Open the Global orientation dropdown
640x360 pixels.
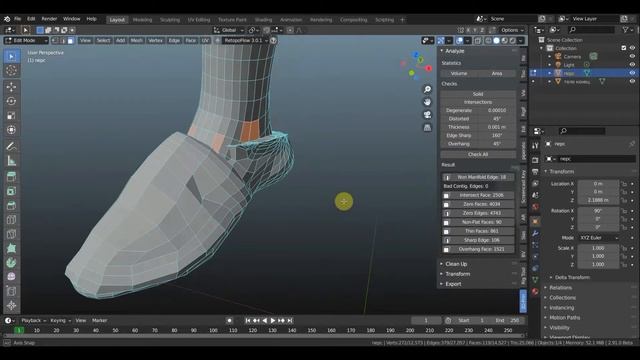pos(229,30)
